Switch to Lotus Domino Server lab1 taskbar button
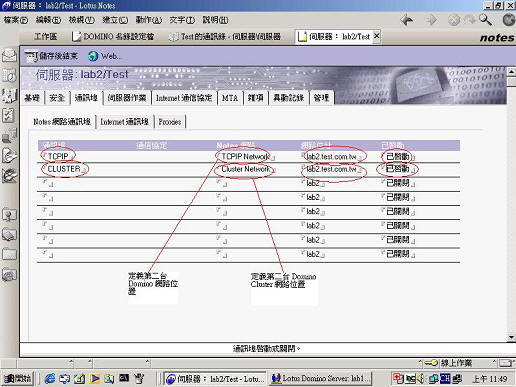Image resolution: width=516 pixels, height=387 pixels. pyautogui.click(x=320, y=379)
